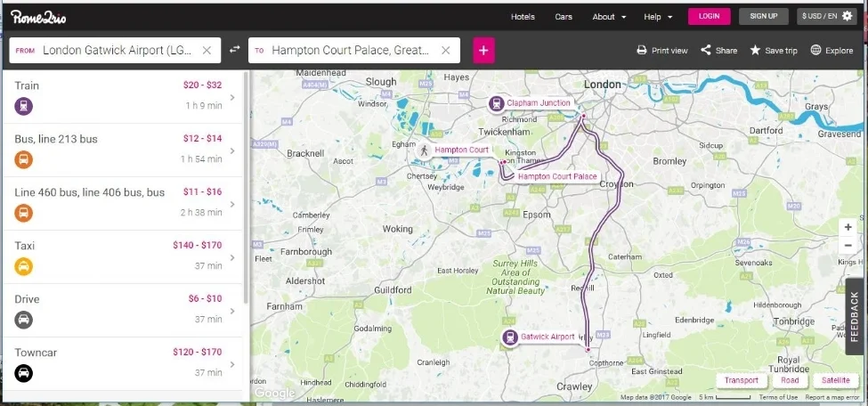Click the LOGIN button
This screenshot has width=868, height=406.
click(710, 16)
